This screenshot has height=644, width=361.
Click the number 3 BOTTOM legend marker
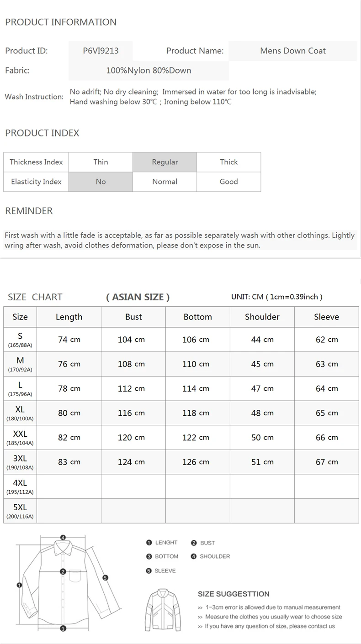tap(149, 556)
